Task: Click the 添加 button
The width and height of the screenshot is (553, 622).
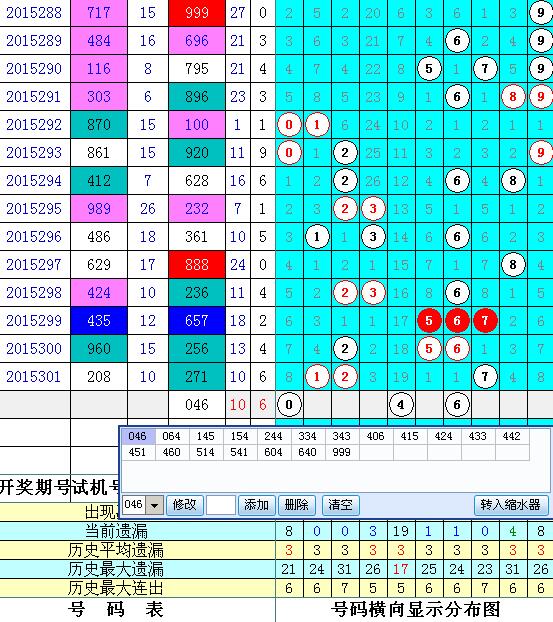Action: pos(256,505)
